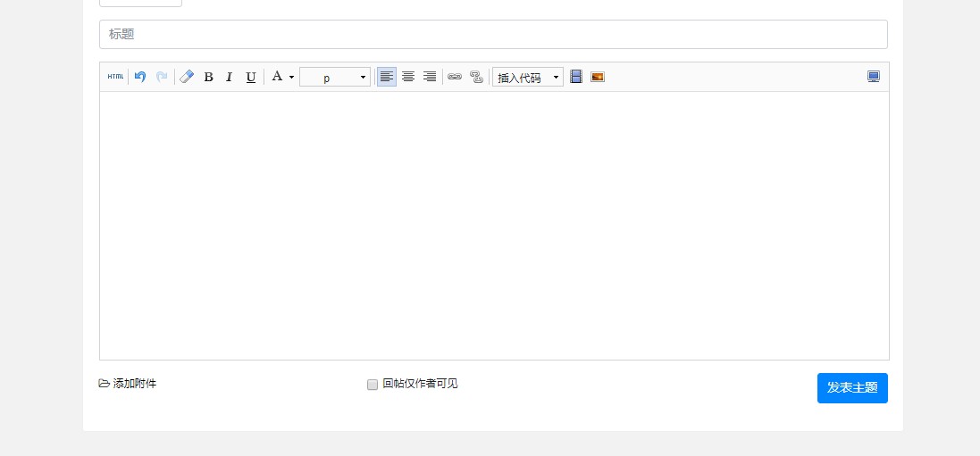Viewport: 980px width, 456px height.
Task: Click the 标题 title input field
Action: [x=493, y=34]
